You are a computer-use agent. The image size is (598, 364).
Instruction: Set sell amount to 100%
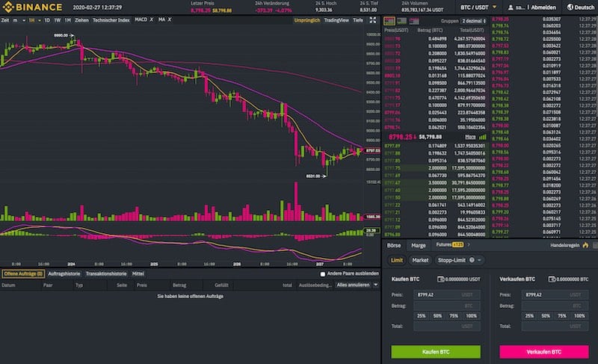pyautogui.click(x=580, y=316)
